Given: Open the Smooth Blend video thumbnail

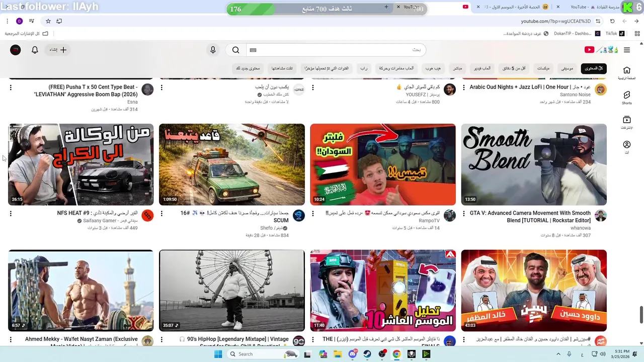Looking at the screenshot, I should 534,164.
